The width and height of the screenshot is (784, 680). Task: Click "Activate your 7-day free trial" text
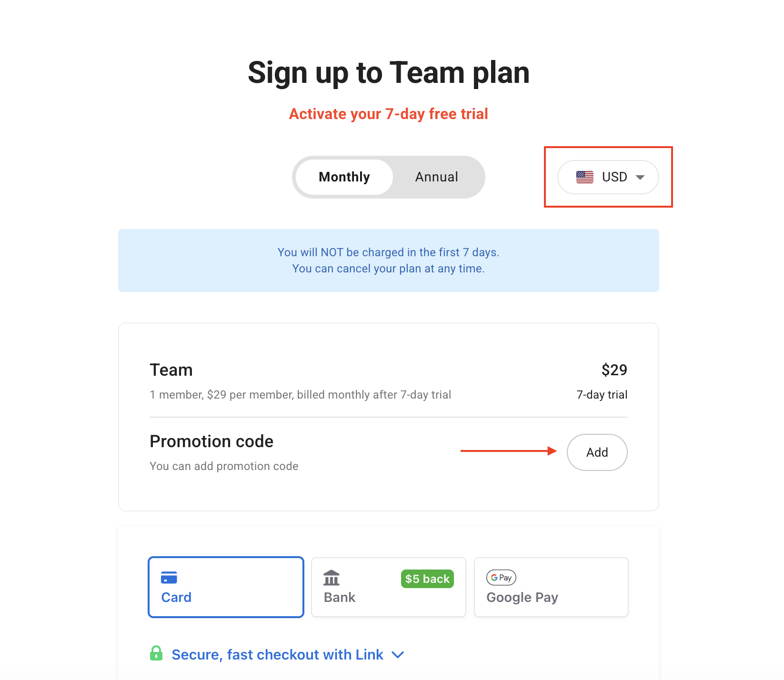click(388, 114)
